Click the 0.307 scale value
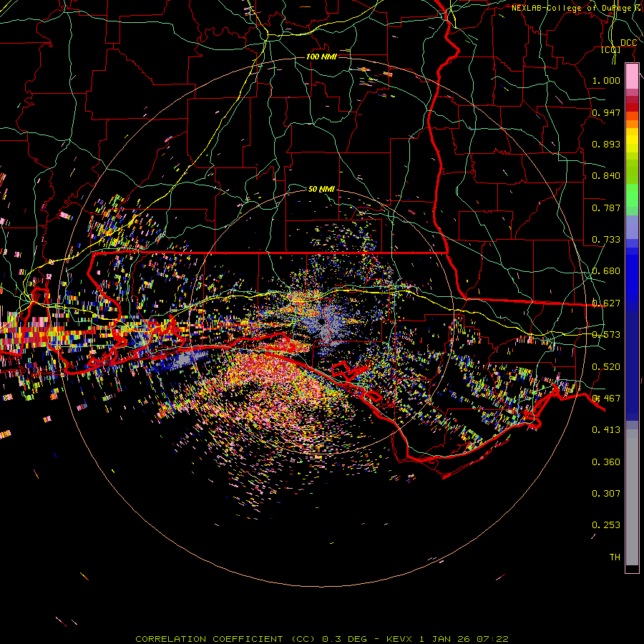 coord(606,493)
